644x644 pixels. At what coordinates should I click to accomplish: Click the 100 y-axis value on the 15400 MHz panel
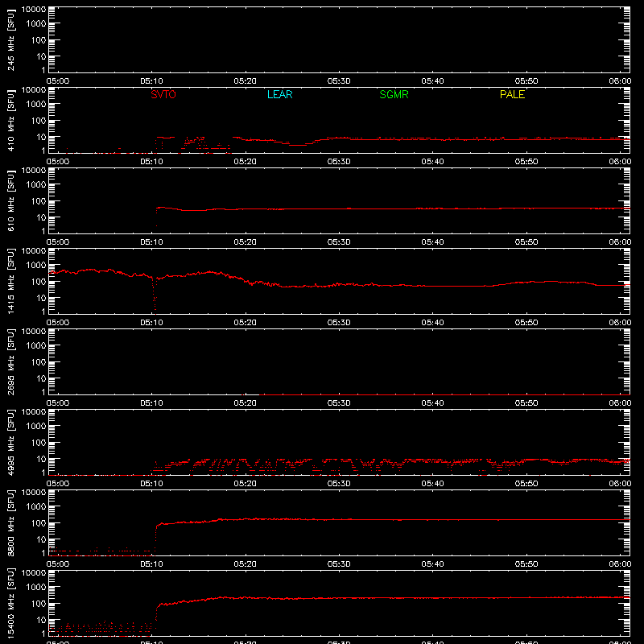(39, 604)
